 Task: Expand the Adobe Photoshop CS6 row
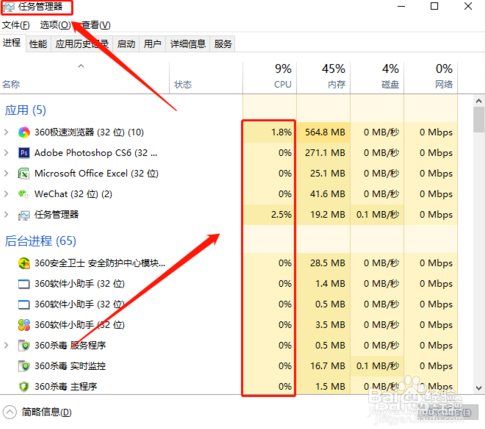pyautogui.click(x=6, y=153)
